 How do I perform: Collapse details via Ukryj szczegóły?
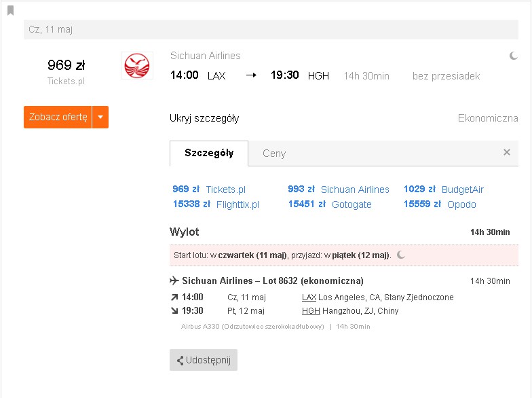pyautogui.click(x=204, y=118)
